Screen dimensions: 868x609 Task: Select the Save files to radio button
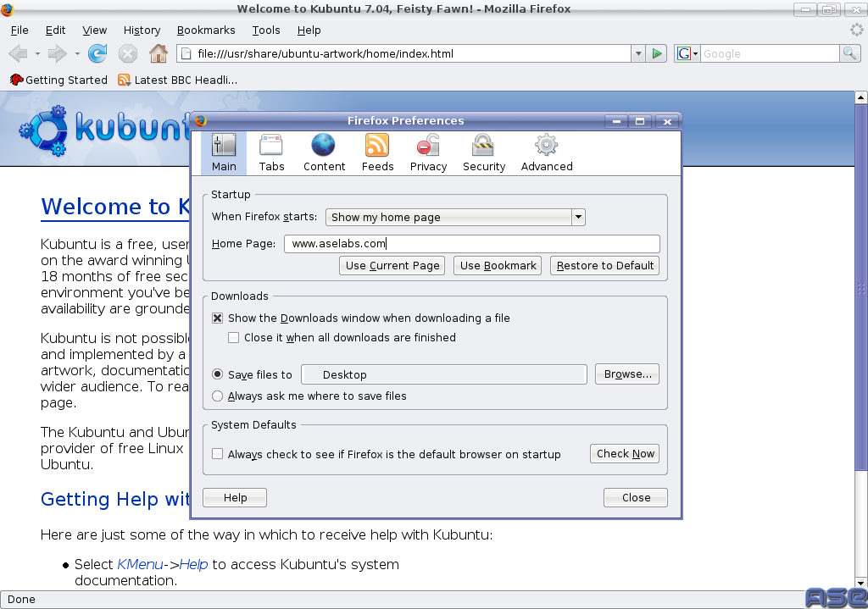click(x=218, y=374)
